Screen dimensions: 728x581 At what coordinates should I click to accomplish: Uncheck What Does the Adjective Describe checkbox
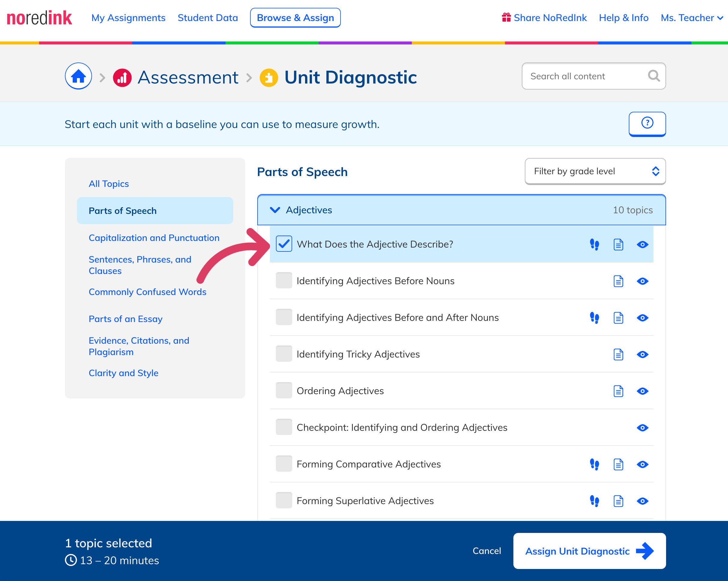(284, 244)
